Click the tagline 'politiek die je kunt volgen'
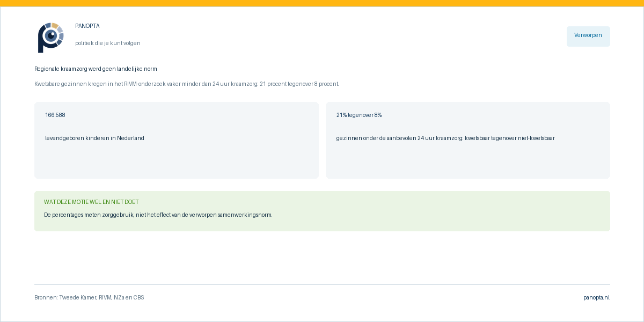Screen dimensions: 644x322 [108, 43]
